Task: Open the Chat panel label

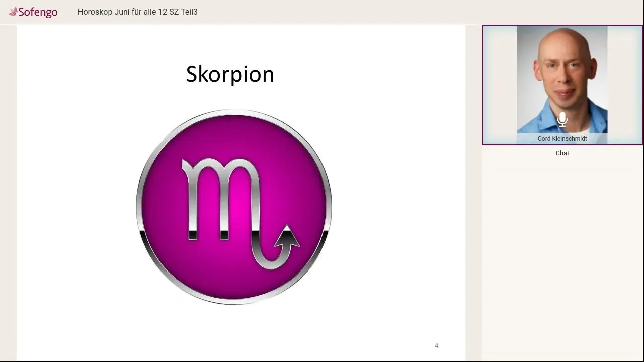Action: (x=562, y=153)
